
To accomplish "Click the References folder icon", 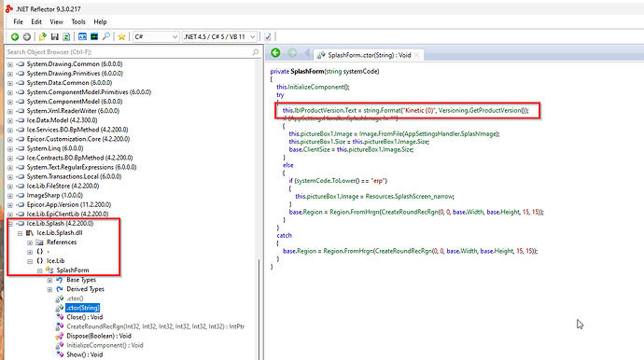I will coord(39,242).
